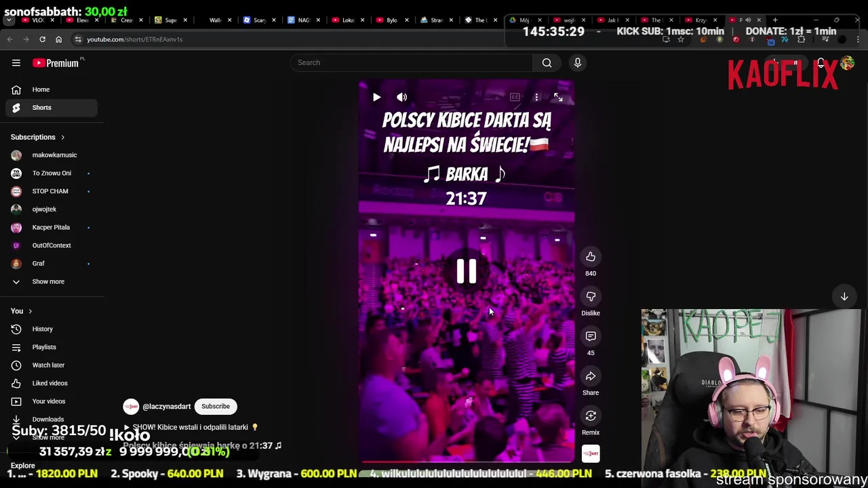
Task: View site information icon in address bar
Action: pos(78,39)
